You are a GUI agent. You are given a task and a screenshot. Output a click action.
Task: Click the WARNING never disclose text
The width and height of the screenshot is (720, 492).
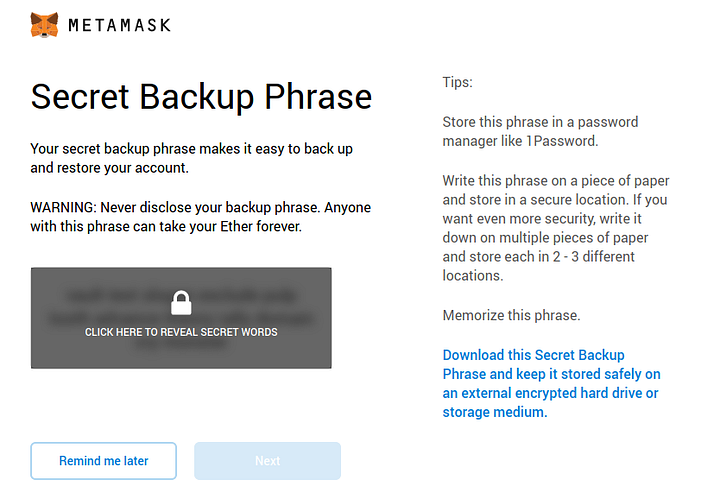click(x=187, y=207)
